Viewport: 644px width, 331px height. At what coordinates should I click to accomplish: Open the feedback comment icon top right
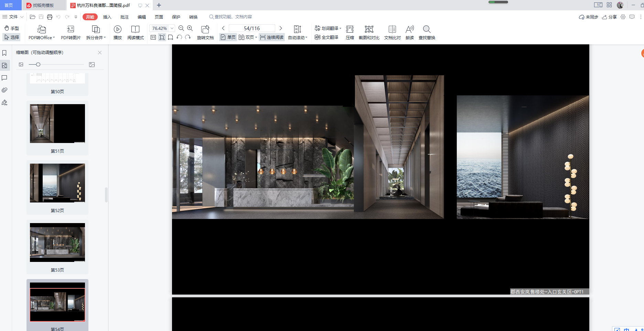click(632, 17)
